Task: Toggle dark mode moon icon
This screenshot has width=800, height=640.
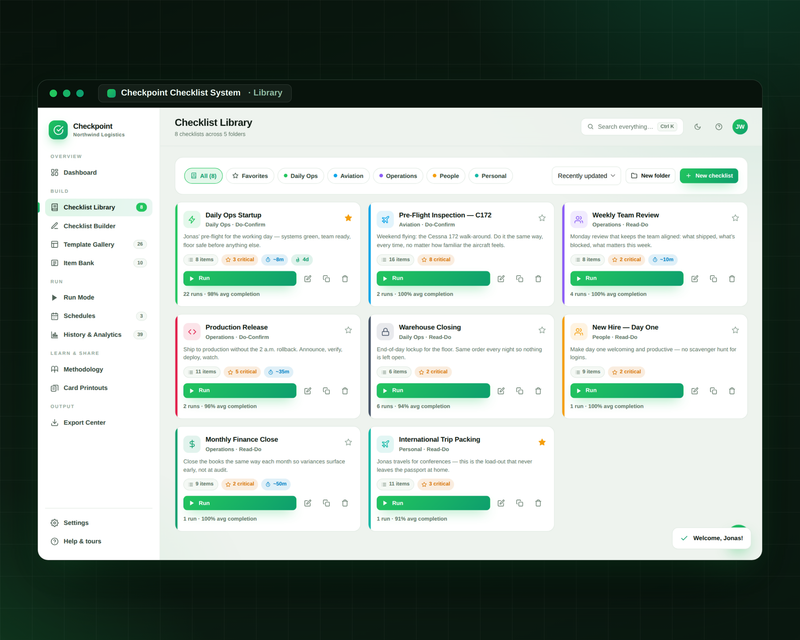Action: (x=697, y=127)
